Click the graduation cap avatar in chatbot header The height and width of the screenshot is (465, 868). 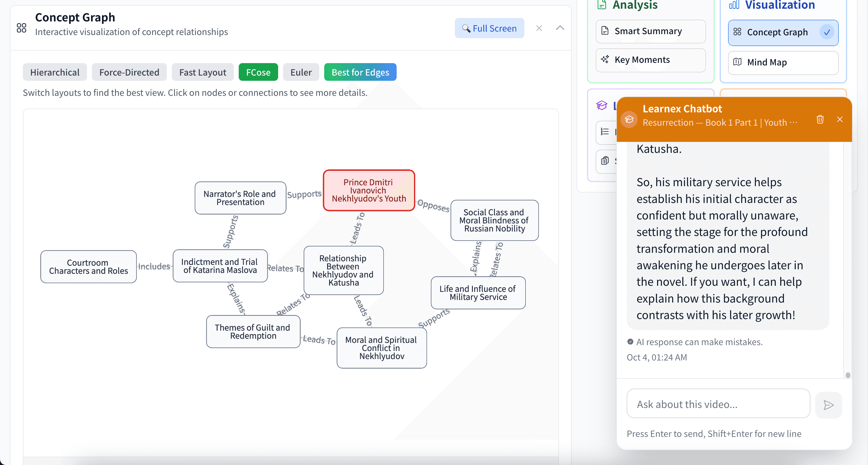630,119
